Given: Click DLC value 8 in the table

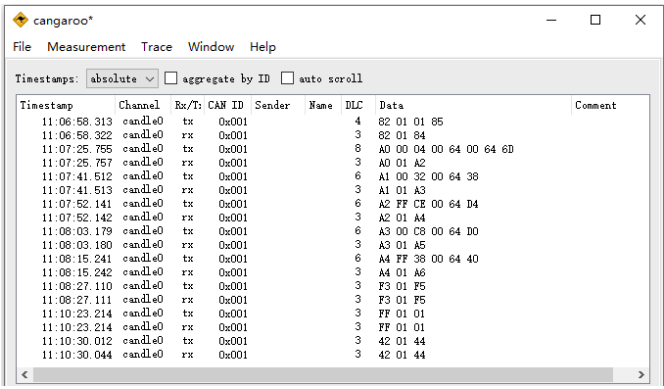Looking at the screenshot, I should [358, 149].
